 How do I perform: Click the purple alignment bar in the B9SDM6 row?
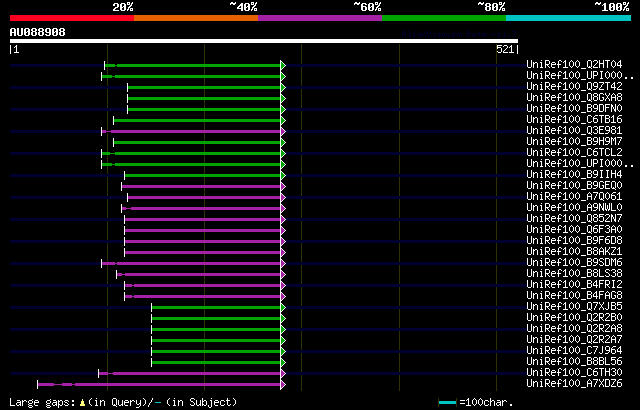point(191,264)
